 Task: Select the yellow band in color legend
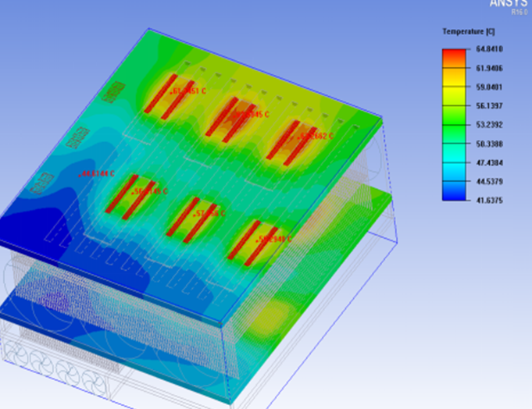pos(455,87)
